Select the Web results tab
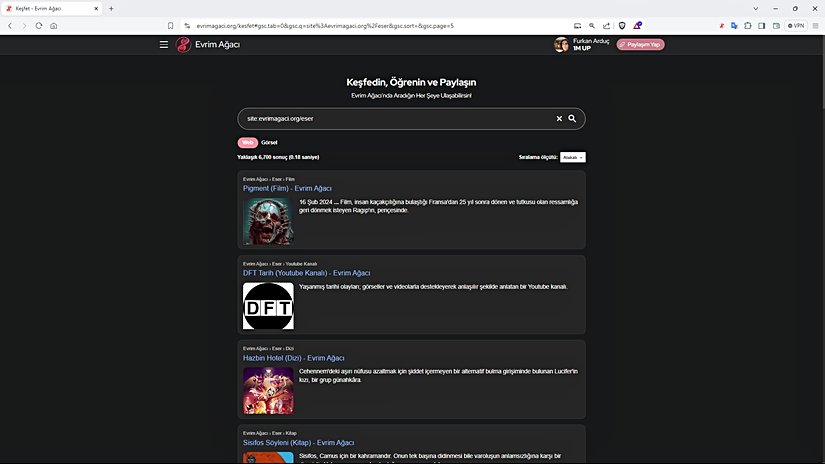This screenshot has height=464, width=825. coord(247,143)
